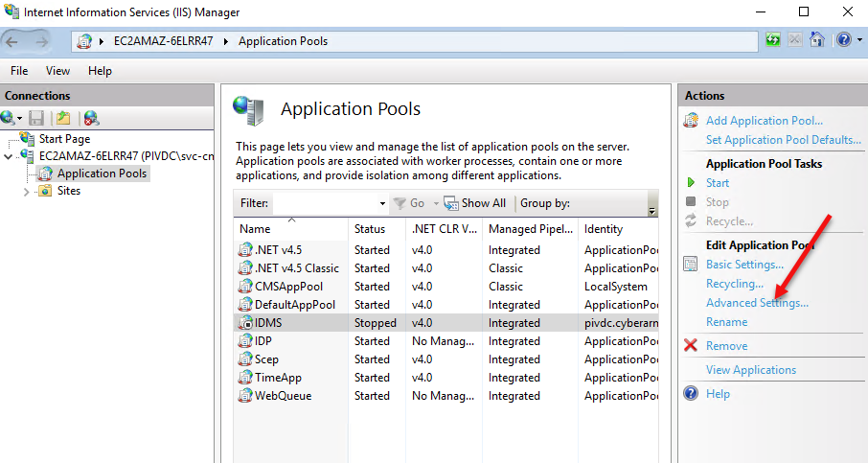
Task: Select the TimeApp pool icon
Action: tap(245, 378)
